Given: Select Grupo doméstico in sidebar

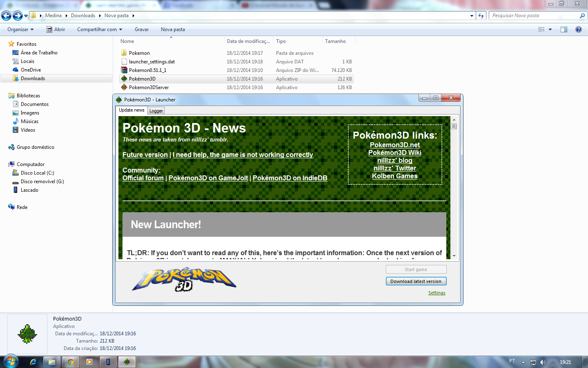Looking at the screenshot, I should coord(35,147).
